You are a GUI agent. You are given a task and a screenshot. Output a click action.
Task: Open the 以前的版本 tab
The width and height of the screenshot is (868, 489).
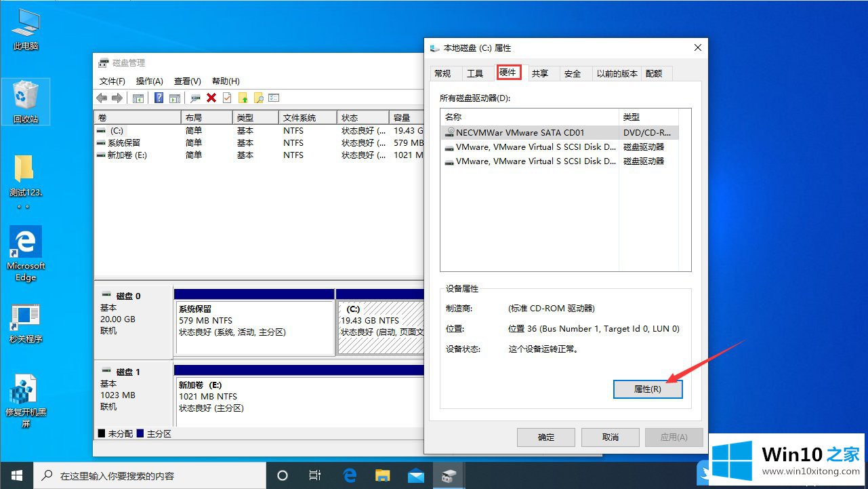point(617,73)
